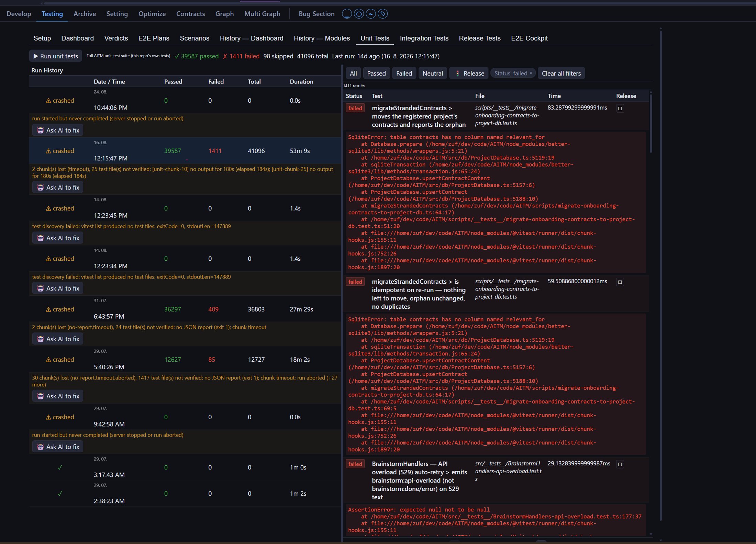Click the ring circle icon beside Bug Section
Screen dimensions: 756x544
point(359,14)
